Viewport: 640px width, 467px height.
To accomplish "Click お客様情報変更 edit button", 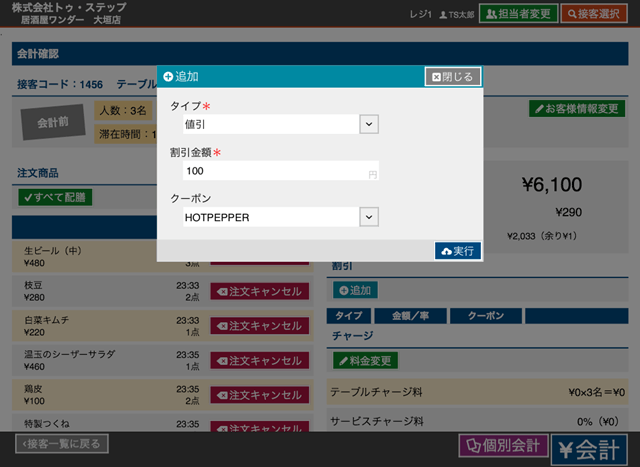I will (x=577, y=108).
